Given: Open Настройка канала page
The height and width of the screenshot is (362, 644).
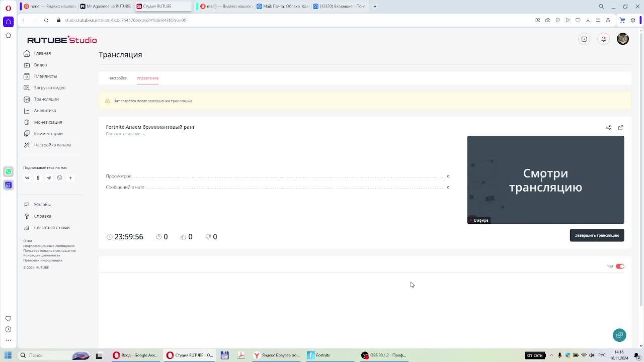Looking at the screenshot, I should [x=52, y=145].
